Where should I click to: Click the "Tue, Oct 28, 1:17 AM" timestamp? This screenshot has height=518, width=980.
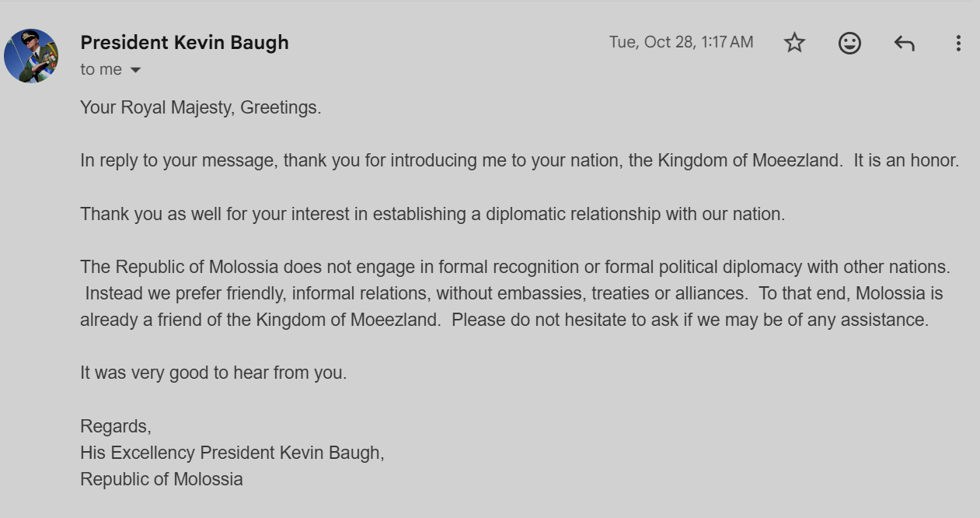[x=681, y=42]
